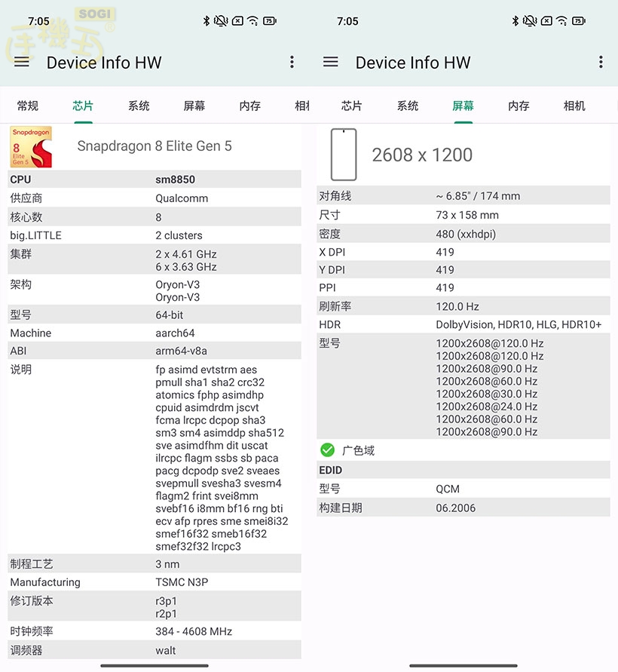618x672 pixels.
Task: Tap the 64-bit value
Action: (x=169, y=315)
